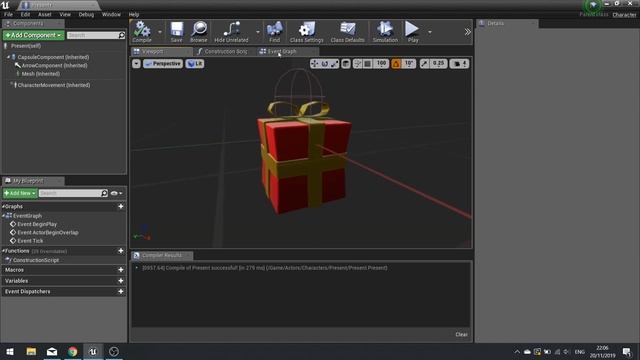Image resolution: width=640 pixels, height=360 pixels.
Task: Select the scale transform gizmo
Action: 334,64
